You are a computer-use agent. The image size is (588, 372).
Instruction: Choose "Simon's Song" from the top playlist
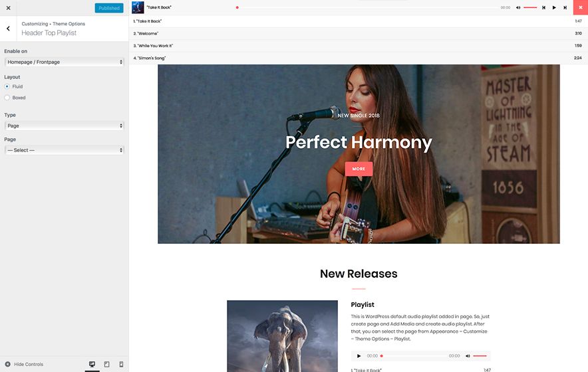[150, 58]
